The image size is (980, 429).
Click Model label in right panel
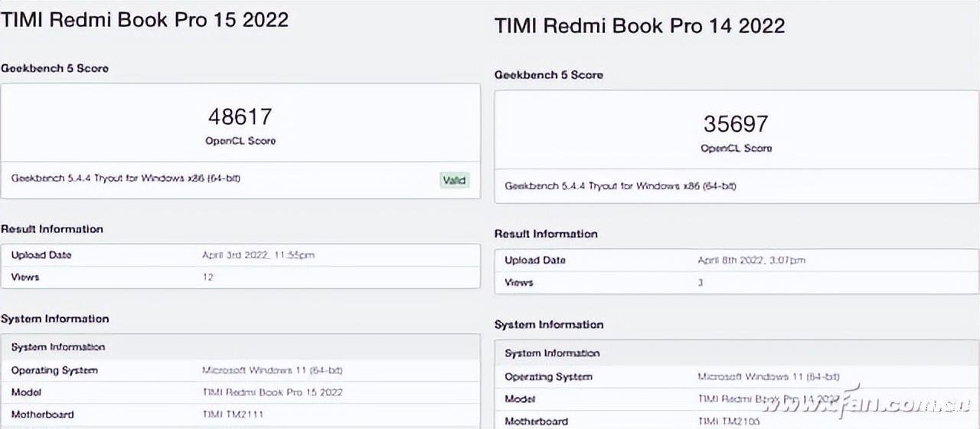coord(521,399)
